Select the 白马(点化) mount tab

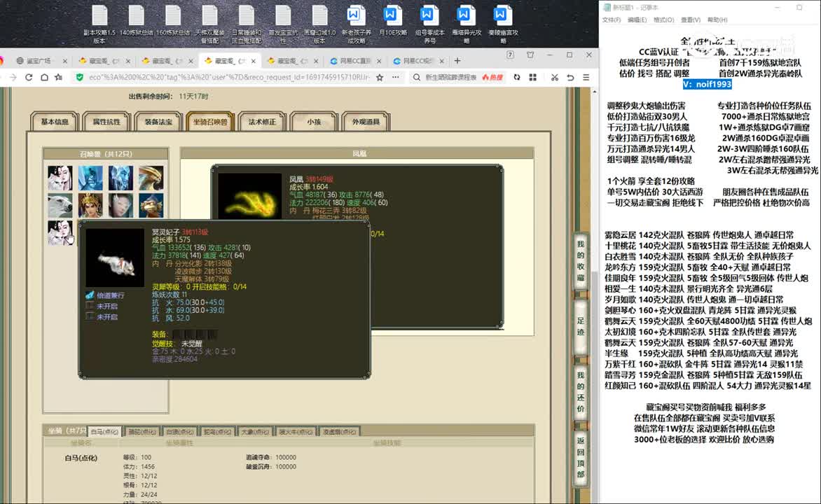click(104, 432)
